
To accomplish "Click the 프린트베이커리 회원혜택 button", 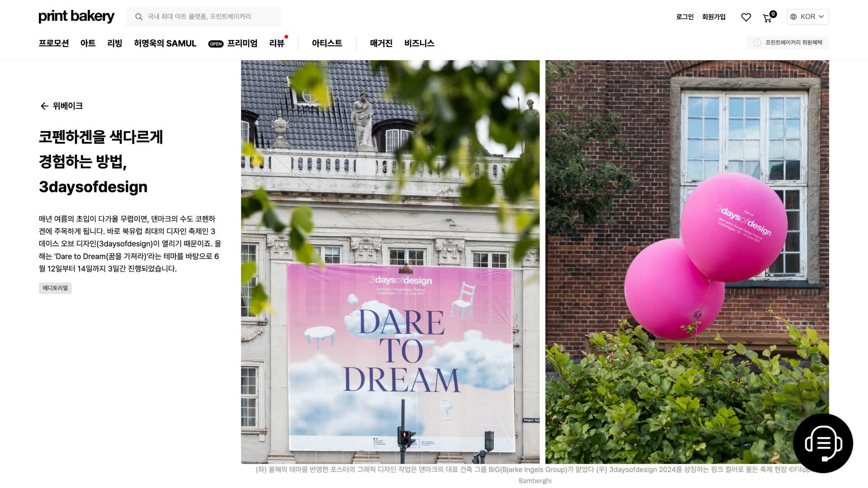I will [x=788, y=42].
